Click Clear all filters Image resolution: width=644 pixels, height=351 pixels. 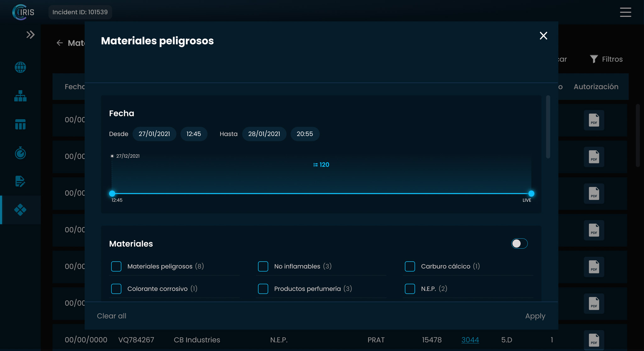pyautogui.click(x=111, y=316)
